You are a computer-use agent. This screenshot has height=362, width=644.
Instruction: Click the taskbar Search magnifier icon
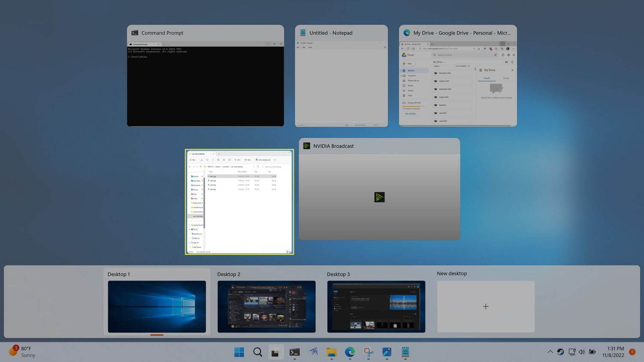tap(258, 352)
